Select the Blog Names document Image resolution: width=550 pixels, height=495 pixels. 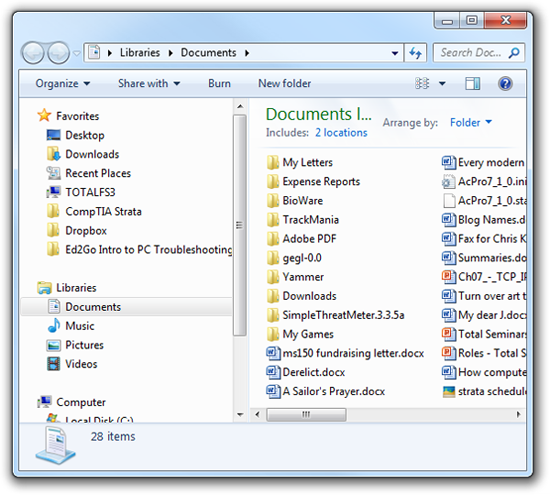[x=484, y=220]
